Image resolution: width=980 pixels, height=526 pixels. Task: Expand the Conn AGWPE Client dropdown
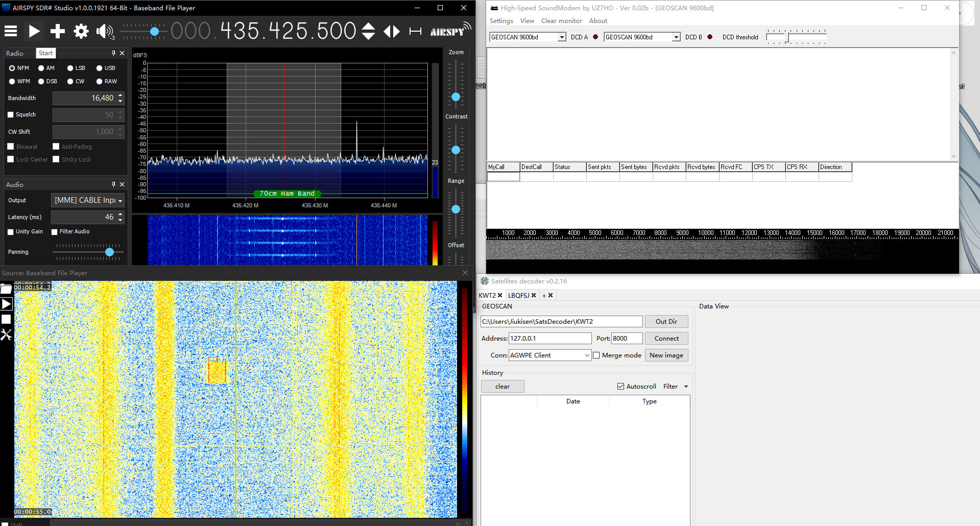click(587, 355)
